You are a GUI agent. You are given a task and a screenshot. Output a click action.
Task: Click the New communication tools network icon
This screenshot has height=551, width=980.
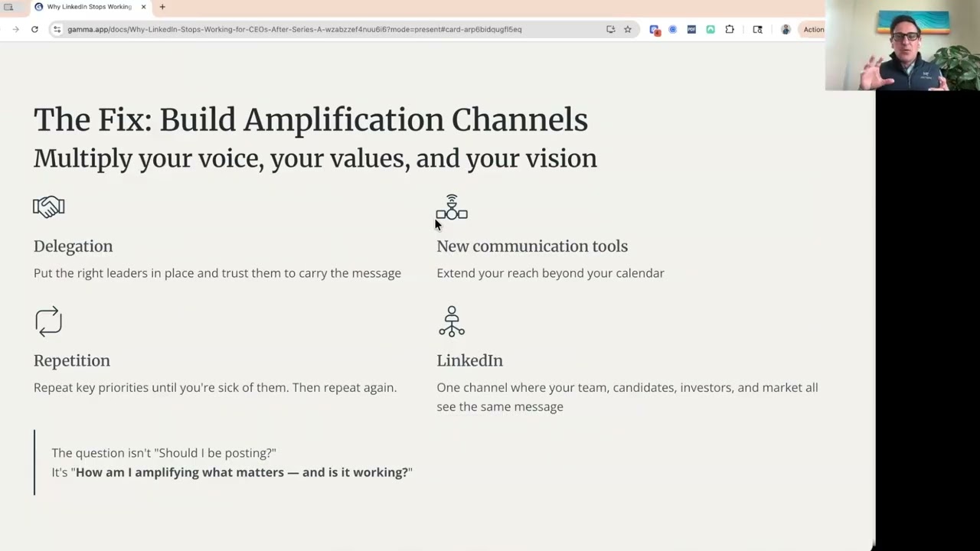pos(452,207)
